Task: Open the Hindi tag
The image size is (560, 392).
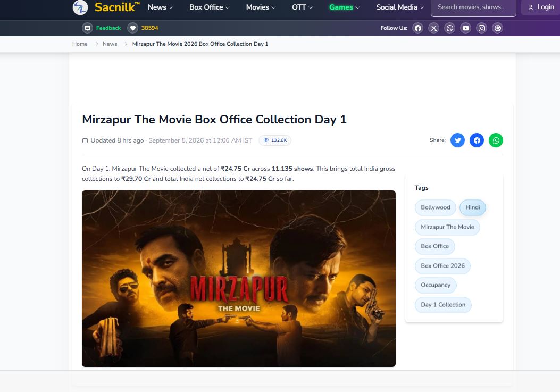Action: click(472, 207)
